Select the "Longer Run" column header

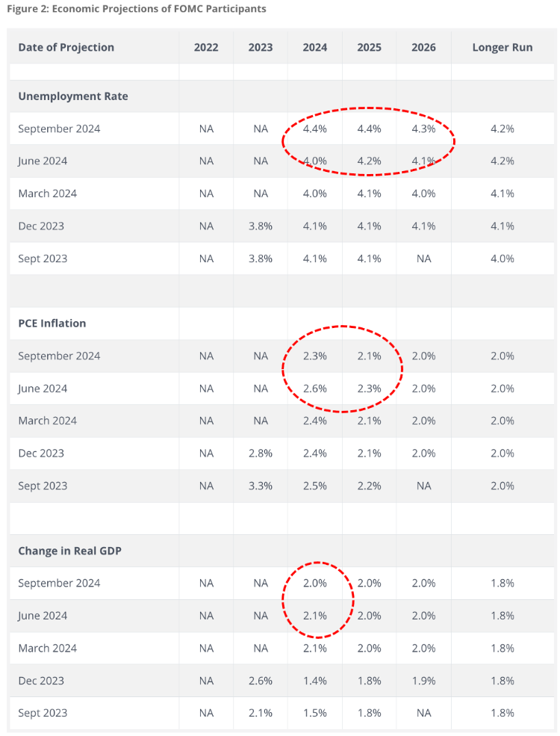pyautogui.click(x=503, y=47)
